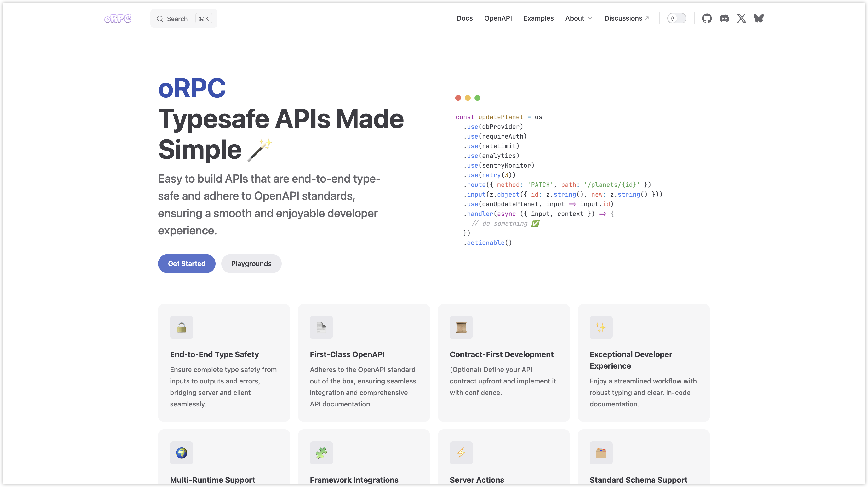Click the sparkles icon on Developer Experience card
The height and width of the screenshot is (487, 868).
click(x=601, y=327)
